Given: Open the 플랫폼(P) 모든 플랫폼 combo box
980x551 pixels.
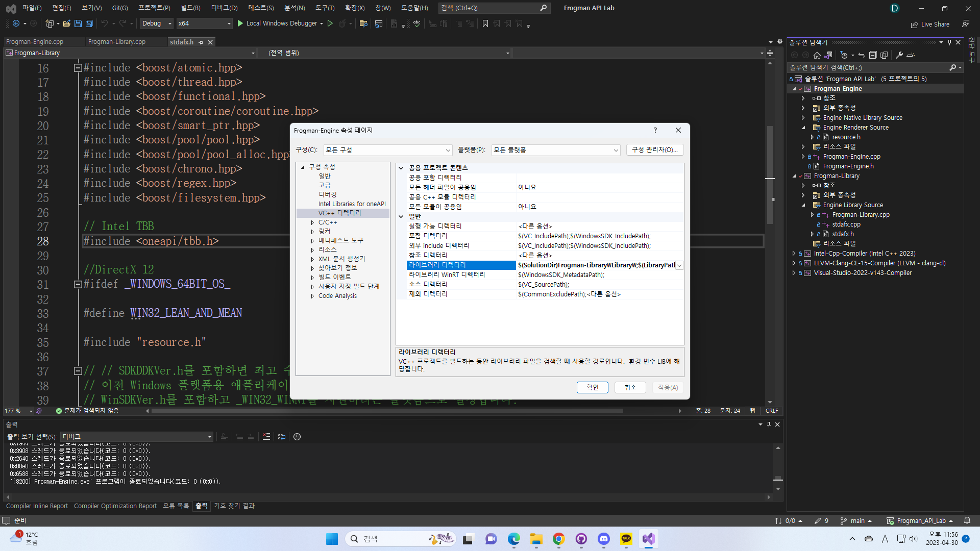Looking at the screenshot, I should [556, 150].
